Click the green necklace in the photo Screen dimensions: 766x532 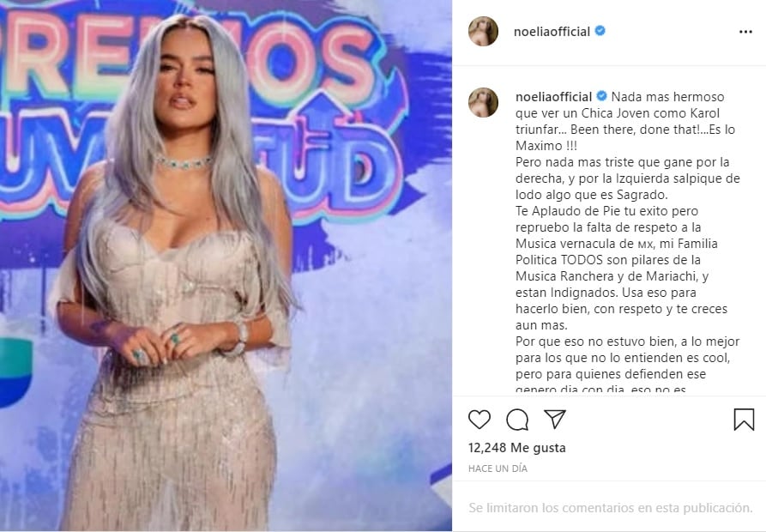click(x=184, y=162)
